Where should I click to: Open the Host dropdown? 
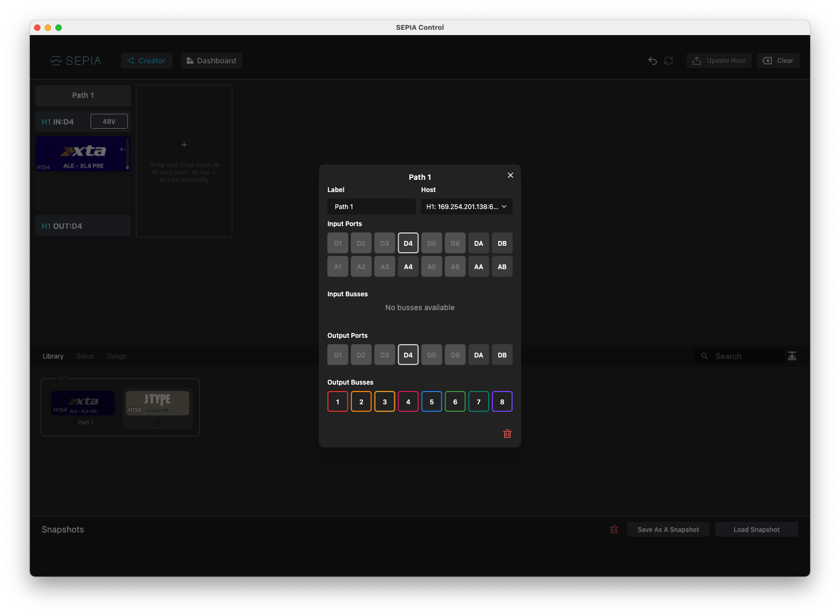(466, 206)
